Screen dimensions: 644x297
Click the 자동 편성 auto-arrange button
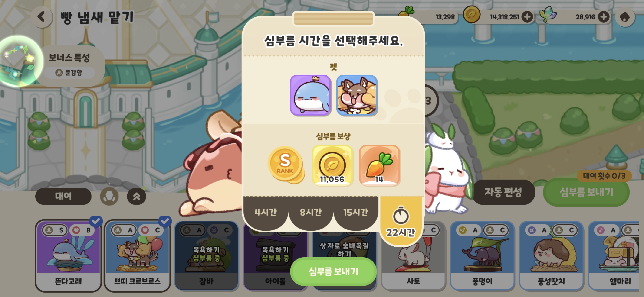[503, 192]
